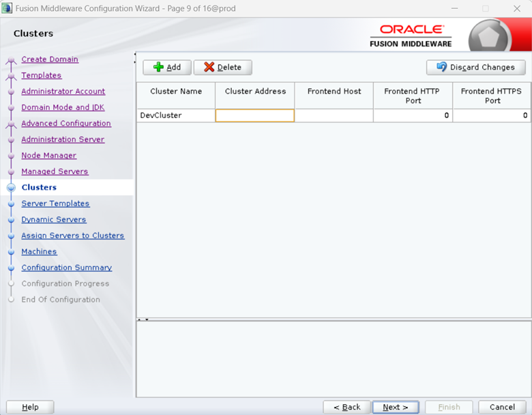Jump to the Dynamic Servers step
Image resolution: width=532 pixels, height=415 pixels.
pos(54,219)
